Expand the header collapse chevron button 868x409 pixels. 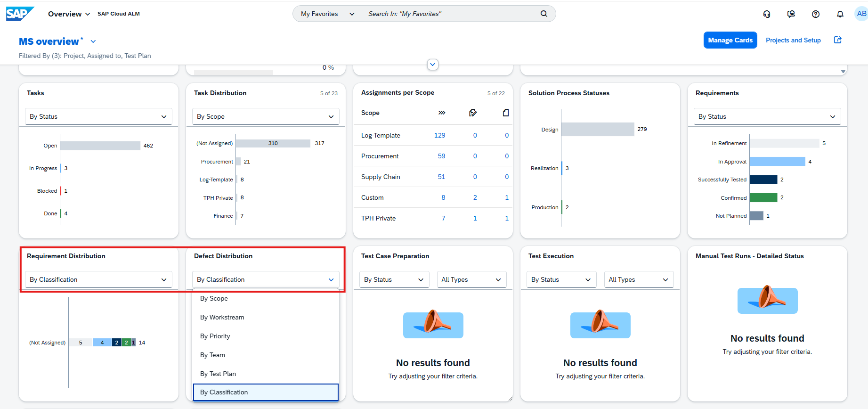tap(433, 65)
